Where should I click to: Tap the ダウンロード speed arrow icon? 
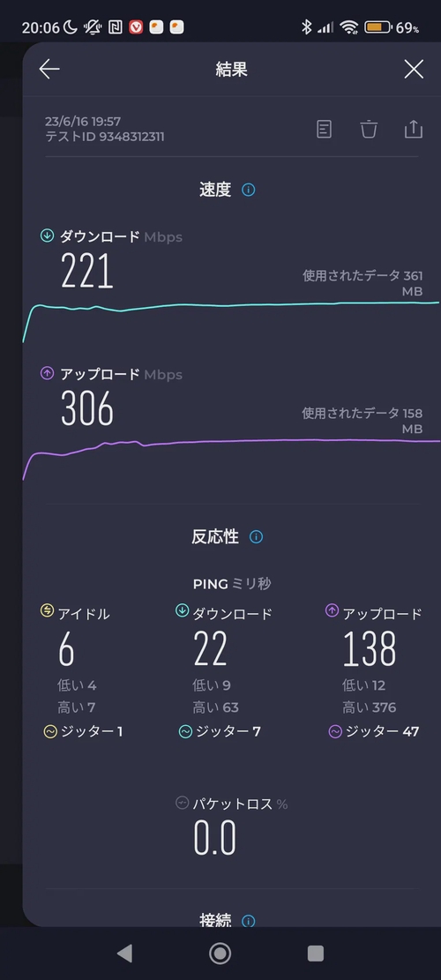pos(47,236)
